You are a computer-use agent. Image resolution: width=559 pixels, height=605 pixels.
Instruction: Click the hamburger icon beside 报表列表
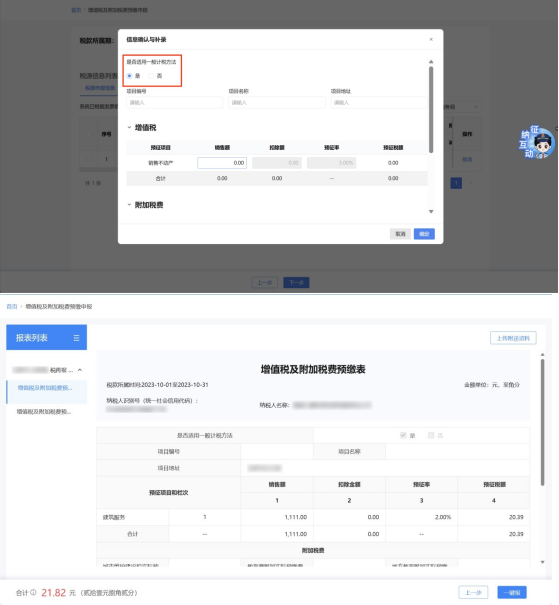(x=76, y=338)
